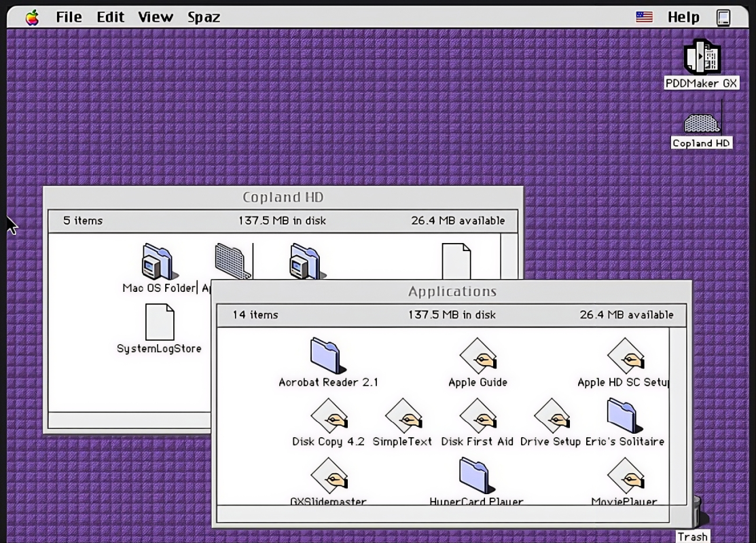The height and width of the screenshot is (543, 756).
Task: Select the HyperCard Player folder icon
Action: [476, 476]
